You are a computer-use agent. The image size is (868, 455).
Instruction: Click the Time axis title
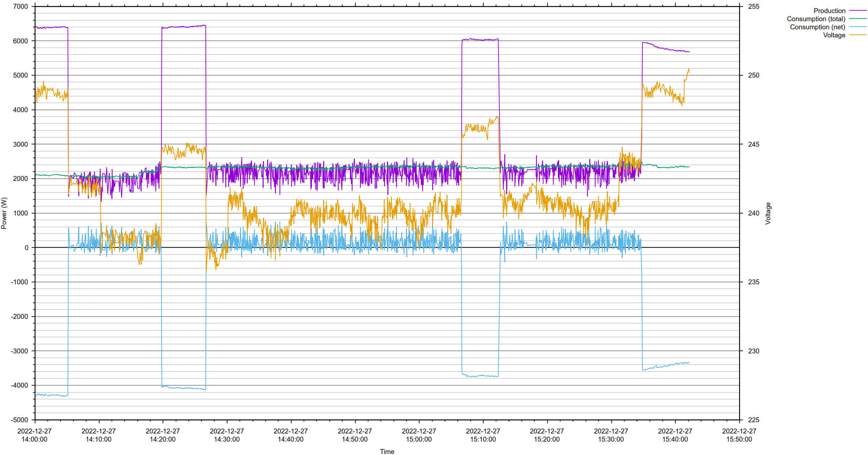[x=387, y=451]
